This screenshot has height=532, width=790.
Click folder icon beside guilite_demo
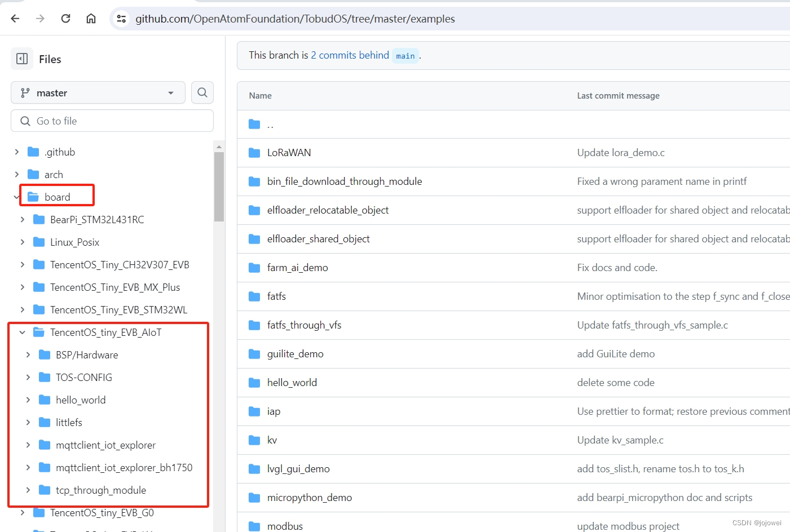(254, 354)
